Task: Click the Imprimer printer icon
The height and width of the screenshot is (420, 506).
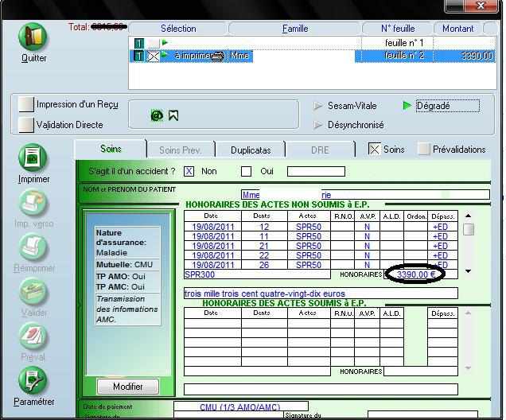Action: tap(33, 157)
